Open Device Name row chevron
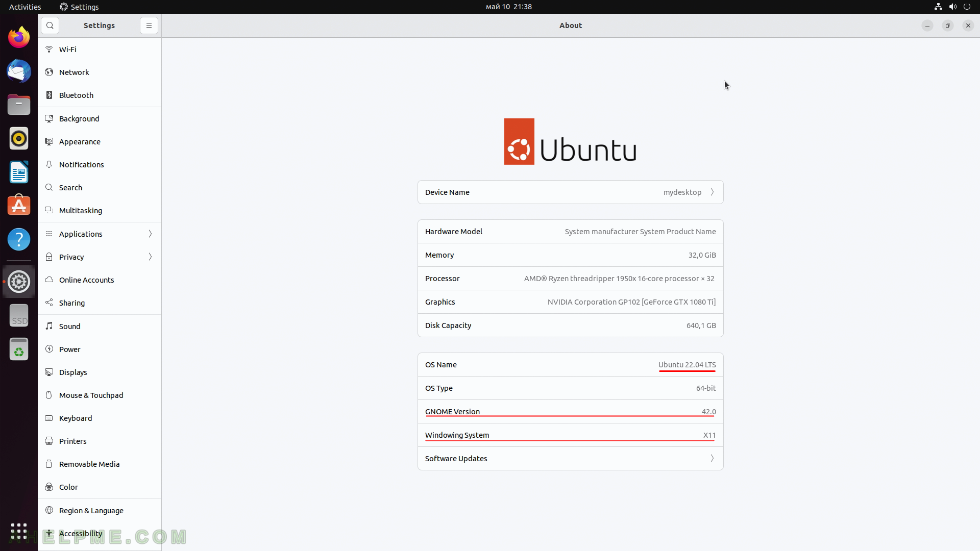This screenshot has height=551, width=980. click(x=712, y=192)
